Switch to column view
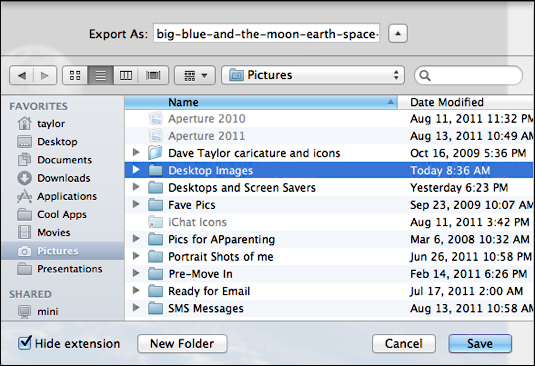This screenshot has height=366, width=535. [x=126, y=75]
